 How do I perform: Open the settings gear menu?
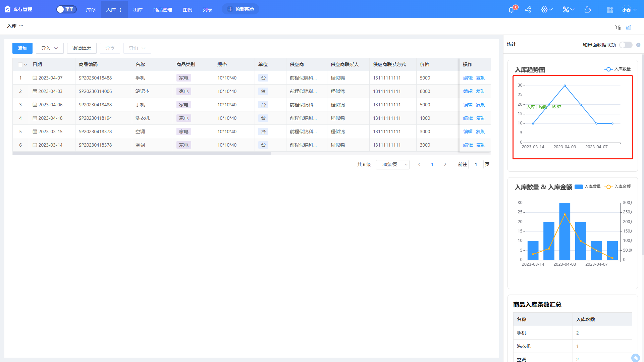pyautogui.click(x=547, y=9)
